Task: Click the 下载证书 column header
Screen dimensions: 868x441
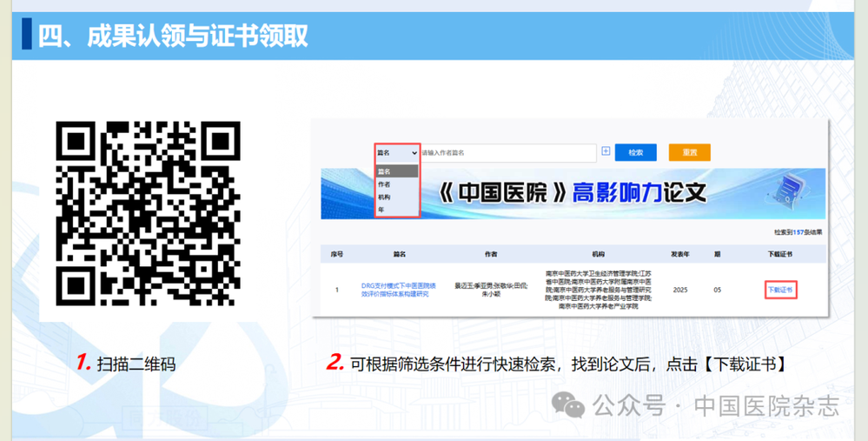Action: [x=780, y=254]
